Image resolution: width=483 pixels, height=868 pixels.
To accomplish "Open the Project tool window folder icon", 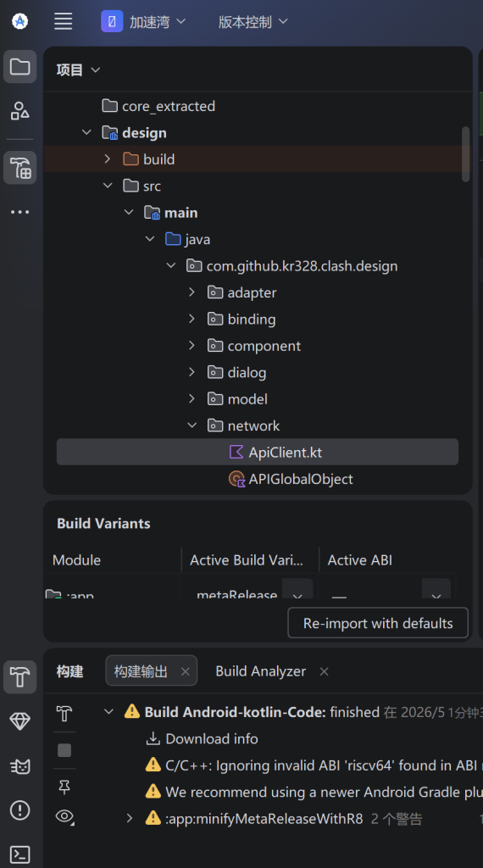I will (x=20, y=67).
